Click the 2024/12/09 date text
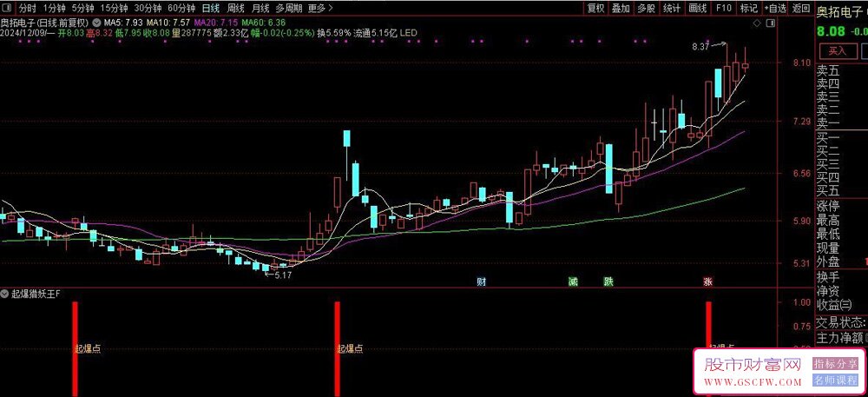 [23, 33]
